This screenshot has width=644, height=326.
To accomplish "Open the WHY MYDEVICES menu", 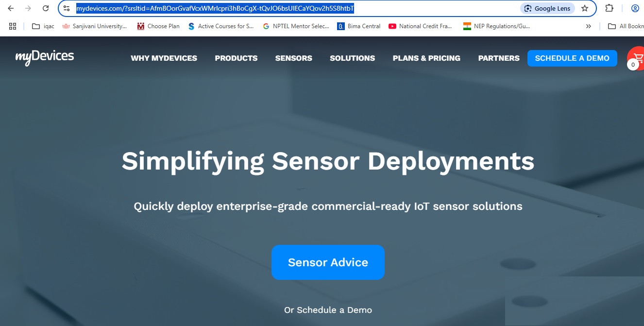I will coord(164,58).
